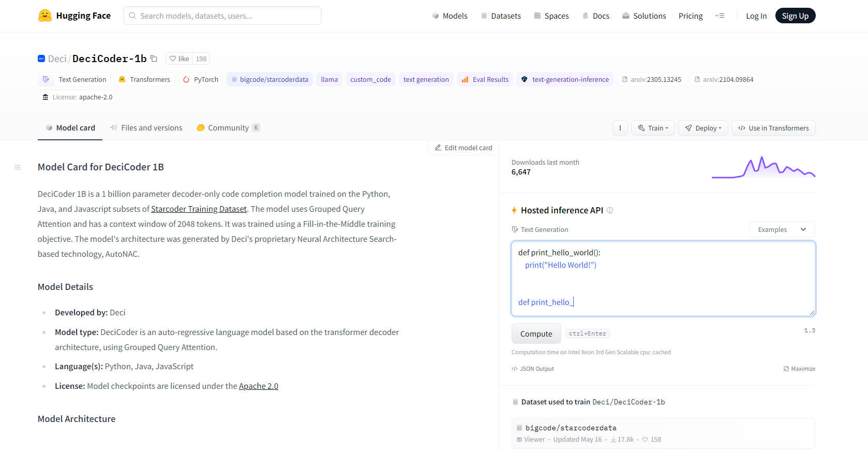
Task: Follow the Starcoder Training Dataset link
Action: 199,209
